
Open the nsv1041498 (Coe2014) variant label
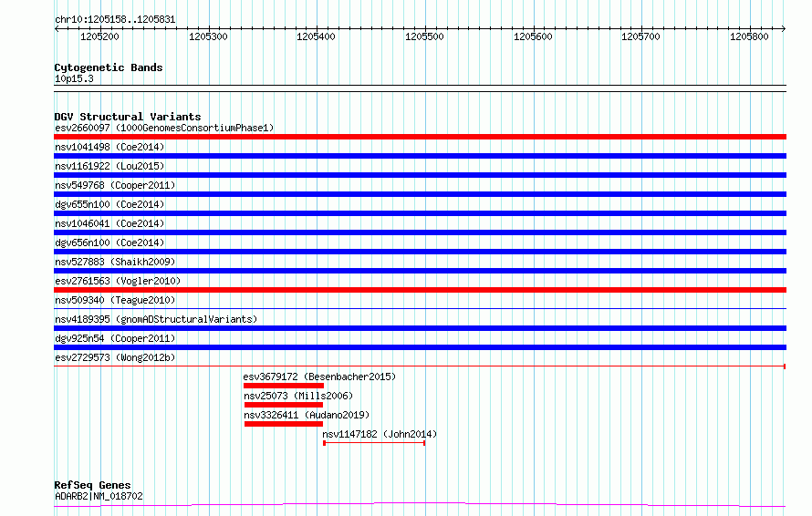point(109,147)
